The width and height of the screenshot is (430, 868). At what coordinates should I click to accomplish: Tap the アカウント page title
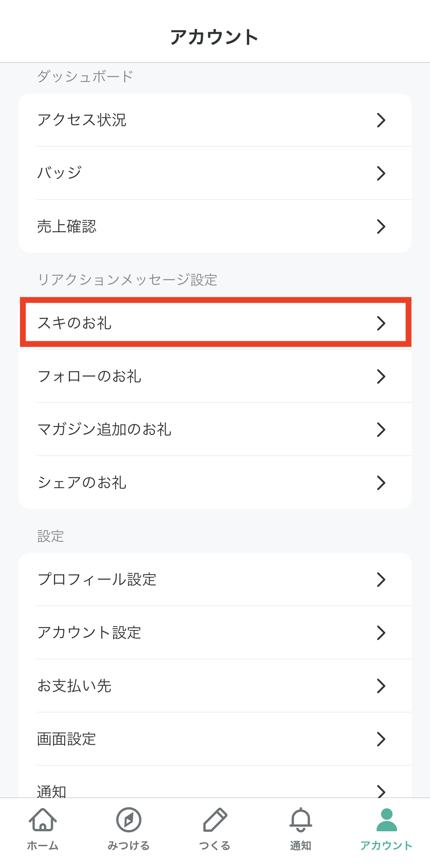point(214,37)
